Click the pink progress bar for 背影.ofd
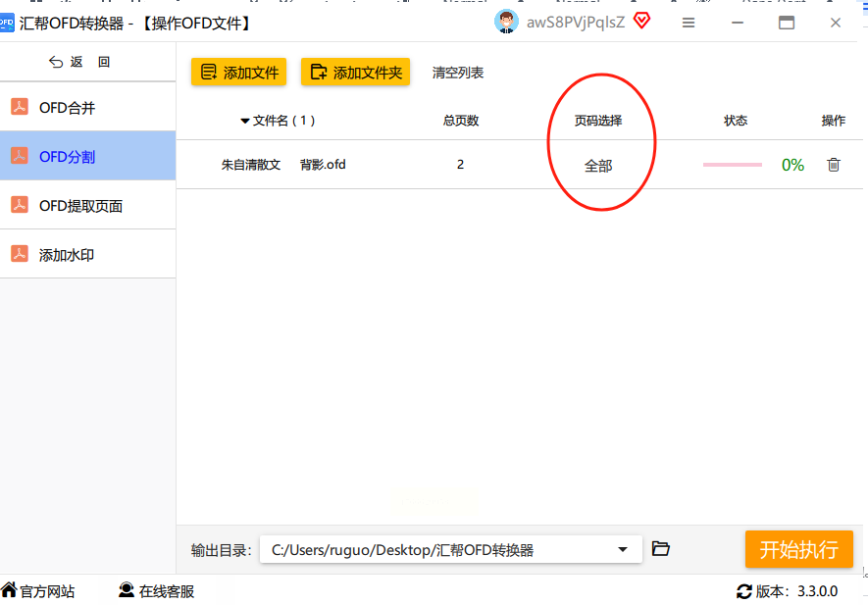The height and width of the screenshot is (605, 868). tap(733, 165)
